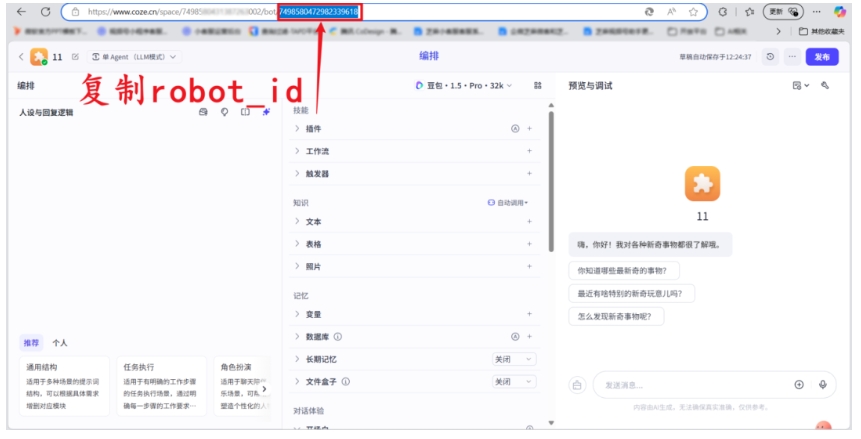The image size is (861, 439).
Task: Click the auto-add icon in 插件 row
Action: [515, 129]
